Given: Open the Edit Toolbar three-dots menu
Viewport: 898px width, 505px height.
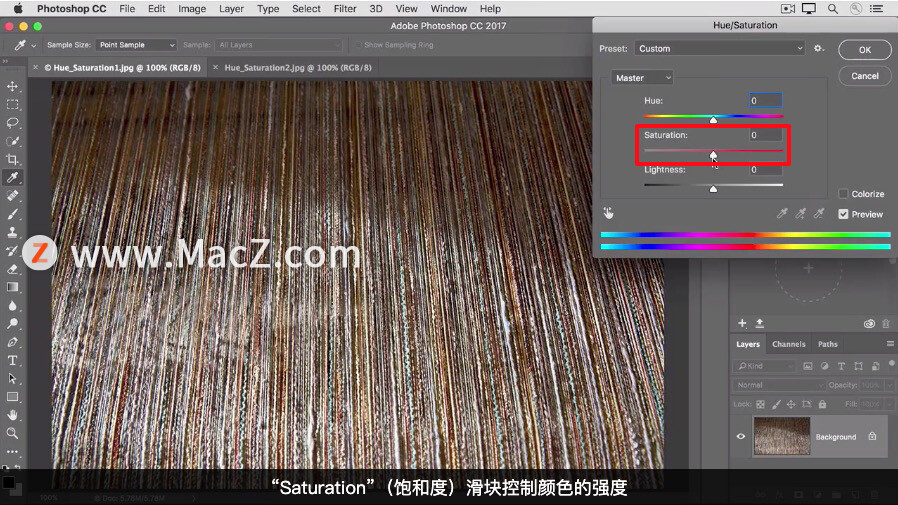Looking at the screenshot, I should (x=12, y=452).
